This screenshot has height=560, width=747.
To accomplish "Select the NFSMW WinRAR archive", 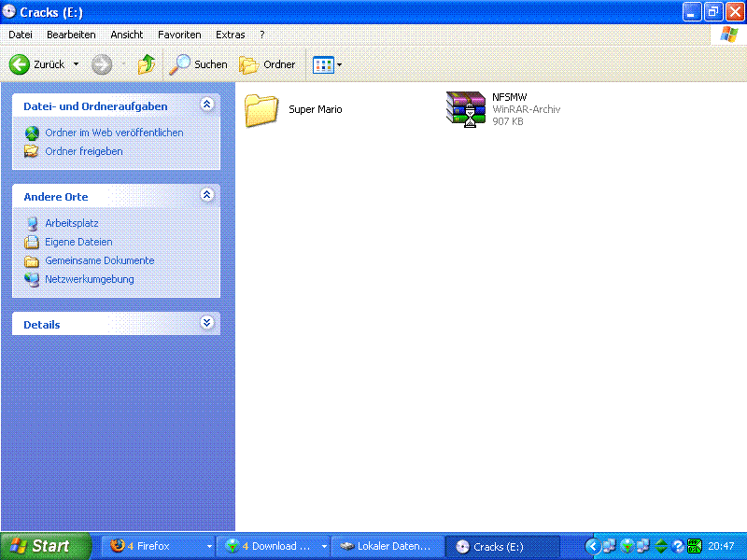I will tap(467, 109).
